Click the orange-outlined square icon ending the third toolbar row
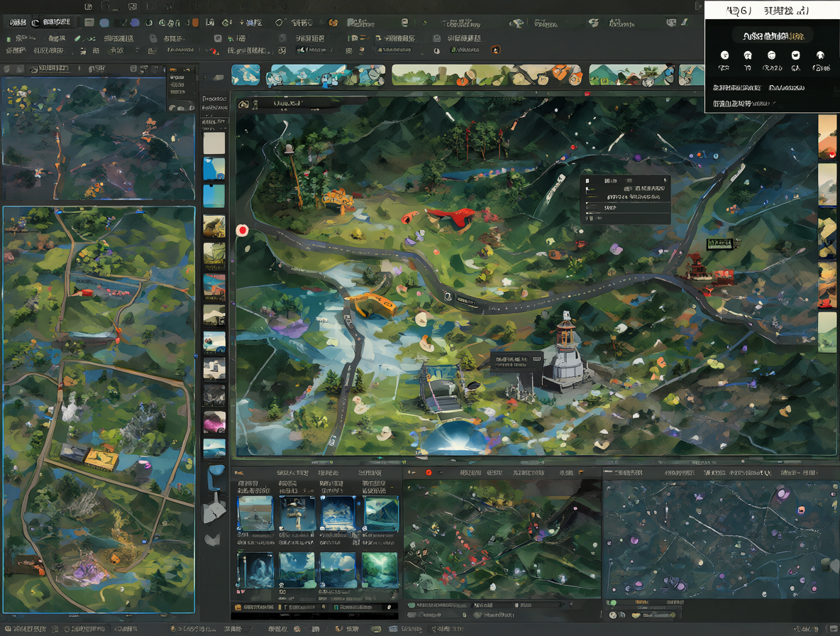840x636 pixels. click(495, 50)
